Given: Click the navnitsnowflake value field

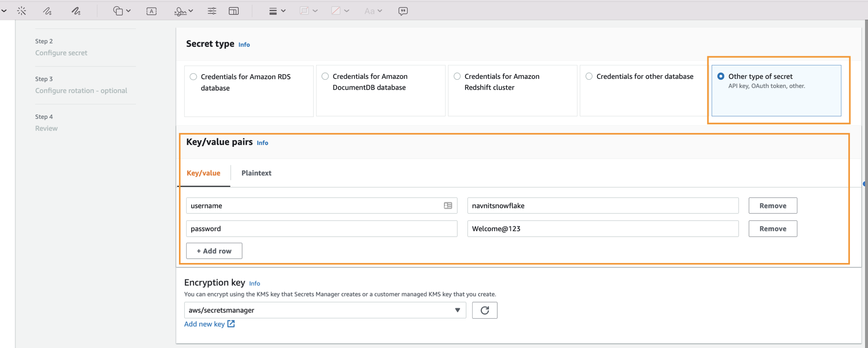Looking at the screenshot, I should 603,206.
